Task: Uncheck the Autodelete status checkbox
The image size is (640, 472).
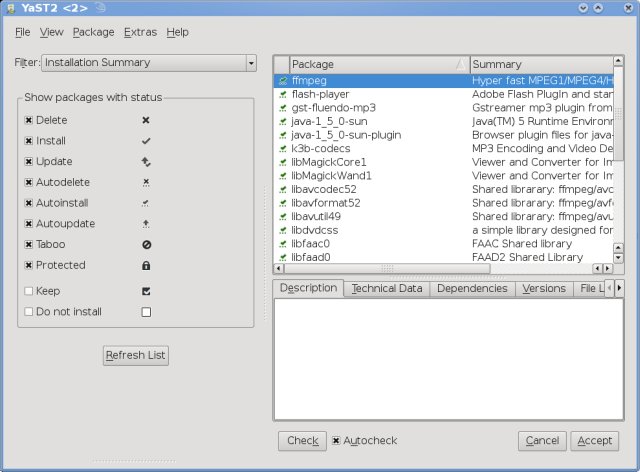Action: 29,182
